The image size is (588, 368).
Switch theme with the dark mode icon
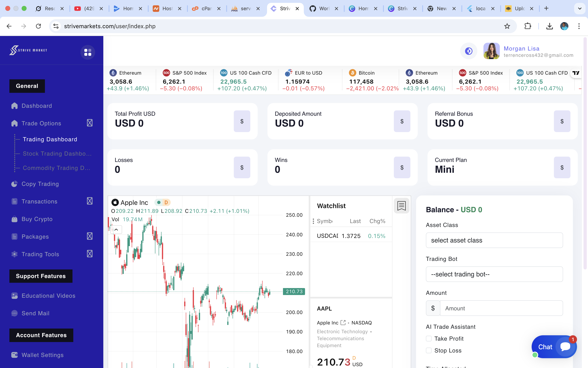click(468, 51)
